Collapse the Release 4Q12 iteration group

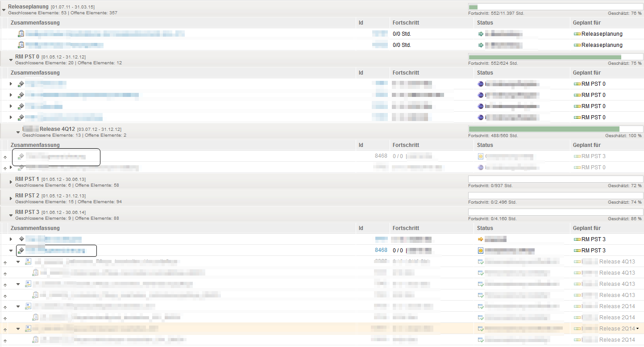pos(18,132)
